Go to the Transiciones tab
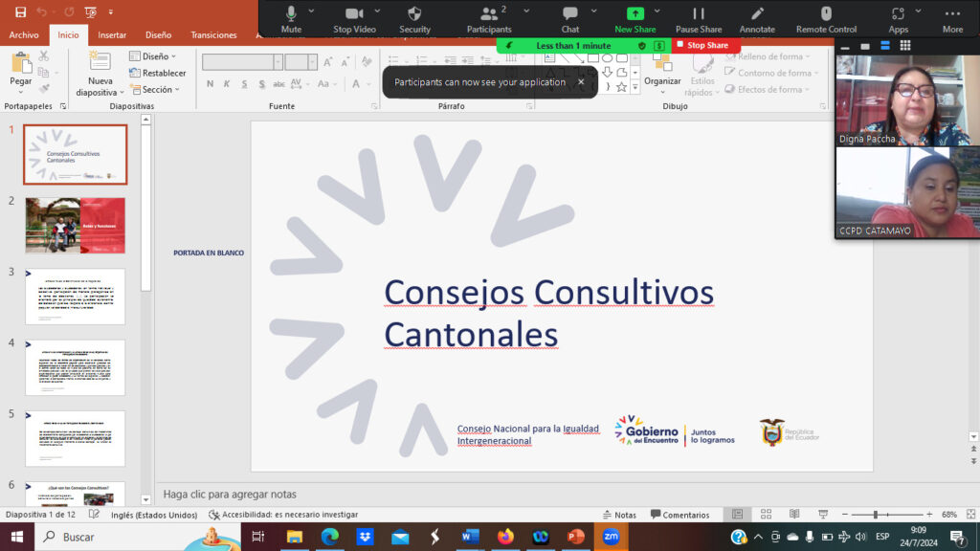The height and width of the screenshot is (551, 980). [213, 35]
